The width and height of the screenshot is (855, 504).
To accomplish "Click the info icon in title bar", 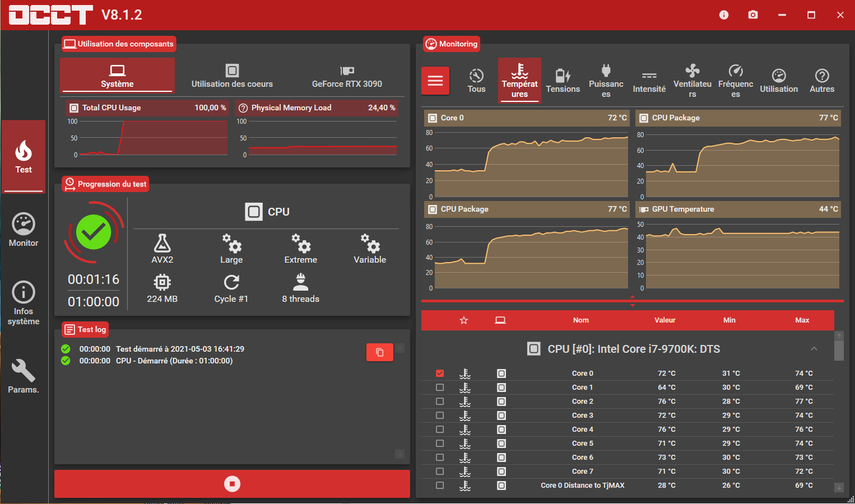I will pyautogui.click(x=724, y=15).
